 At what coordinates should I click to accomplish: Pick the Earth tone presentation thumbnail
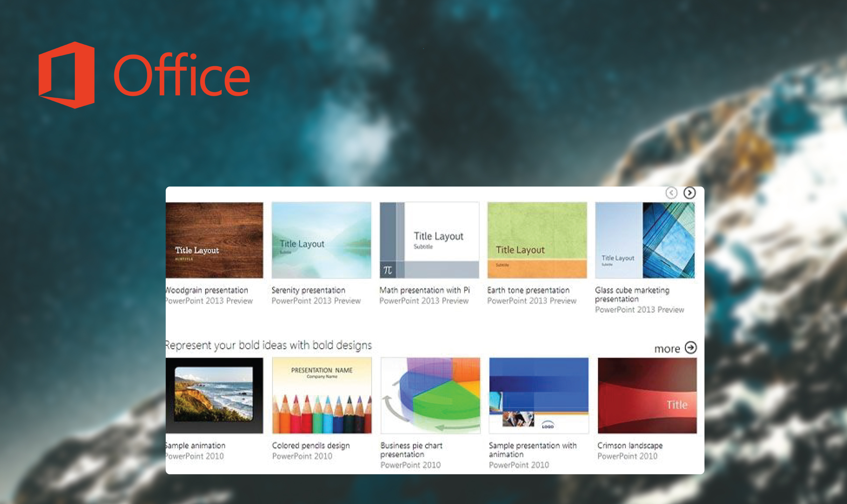tap(537, 240)
